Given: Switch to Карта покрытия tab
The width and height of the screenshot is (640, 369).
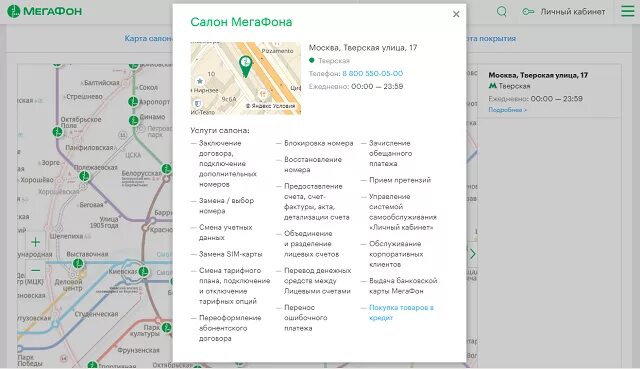Looking at the screenshot, I should coord(491,38).
